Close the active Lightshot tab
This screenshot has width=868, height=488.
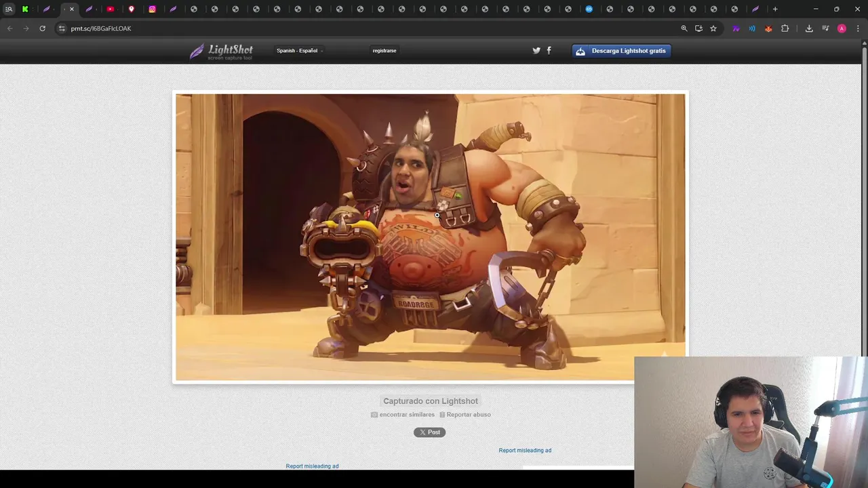click(x=72, y=9)
